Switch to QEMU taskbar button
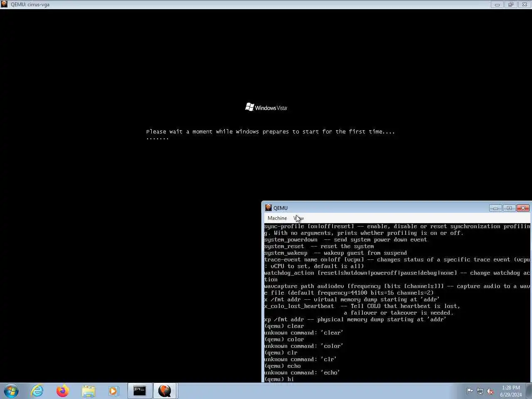The height and width of the screenshot is (399, 532). click(165, 391)
